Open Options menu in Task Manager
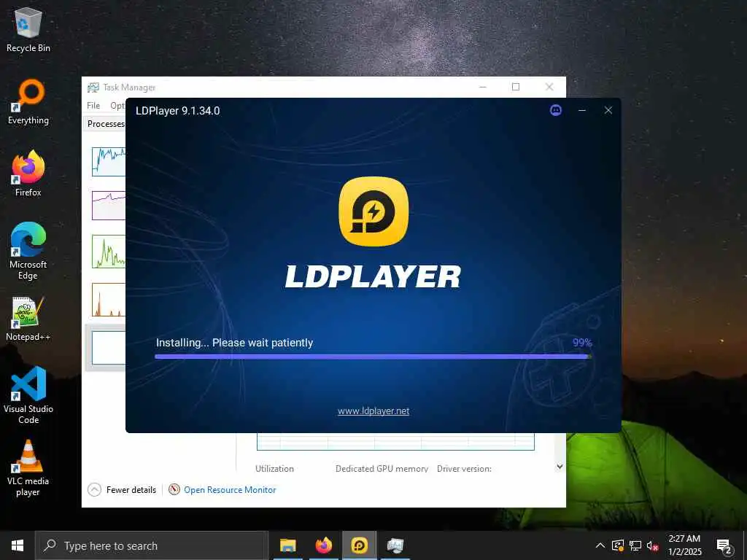 click(x=117, y=105)
